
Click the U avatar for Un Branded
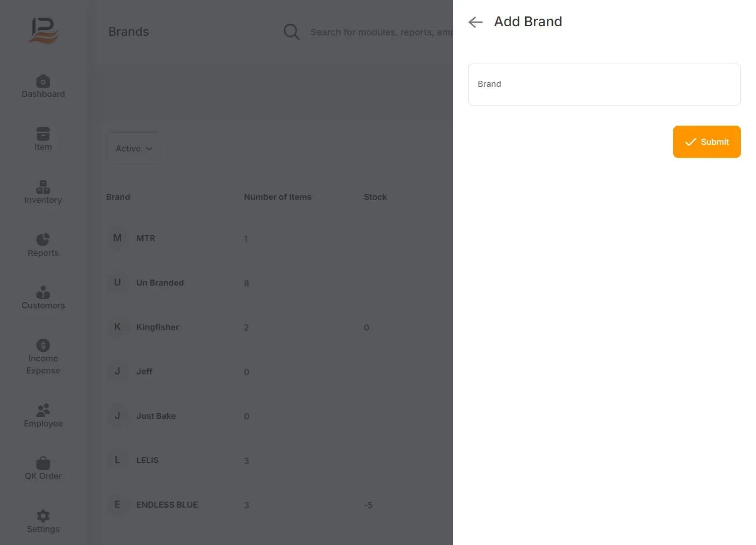[117, 283]
